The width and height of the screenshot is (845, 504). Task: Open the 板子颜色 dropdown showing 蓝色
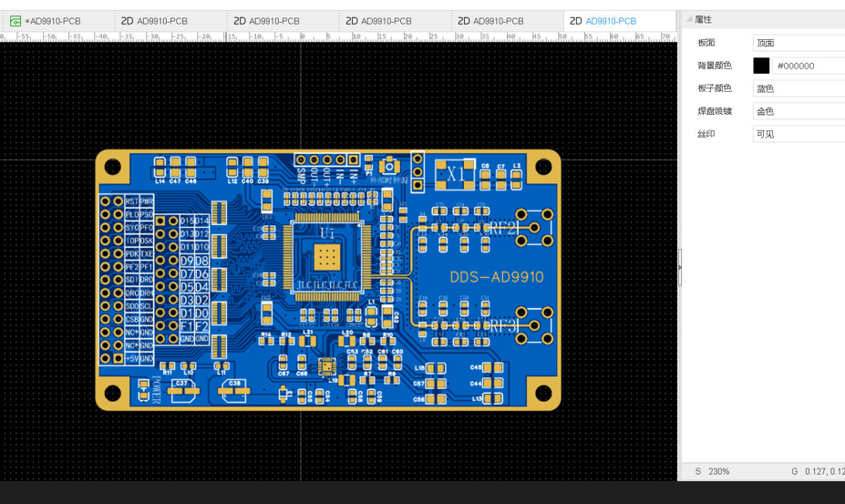[799, 88]
